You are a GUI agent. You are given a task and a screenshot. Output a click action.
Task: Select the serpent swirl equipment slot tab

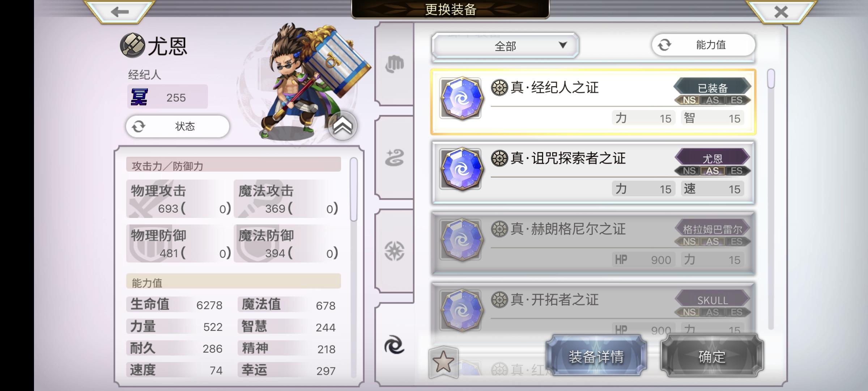(x=394, y=158)
